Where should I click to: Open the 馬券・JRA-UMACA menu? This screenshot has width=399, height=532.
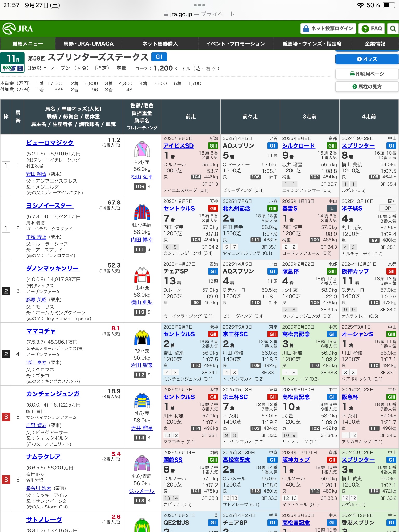click(89, 44)
